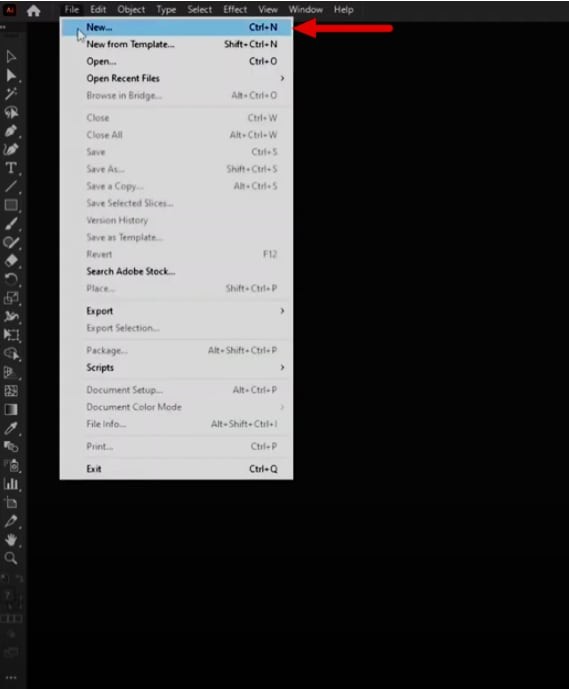Select the Rectangle tool
569x689 pixels.
pyautogui.click(x=11, y=205)
